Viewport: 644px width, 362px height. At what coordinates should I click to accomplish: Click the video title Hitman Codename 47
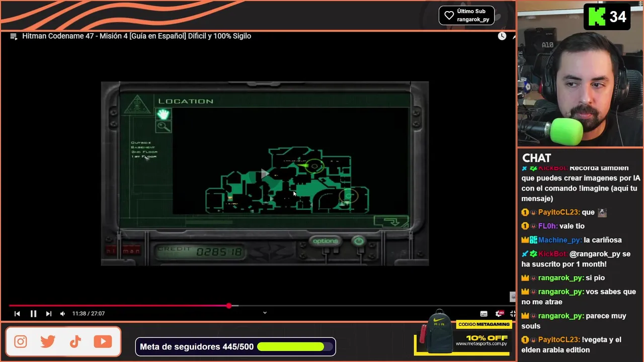coord(136,36)
